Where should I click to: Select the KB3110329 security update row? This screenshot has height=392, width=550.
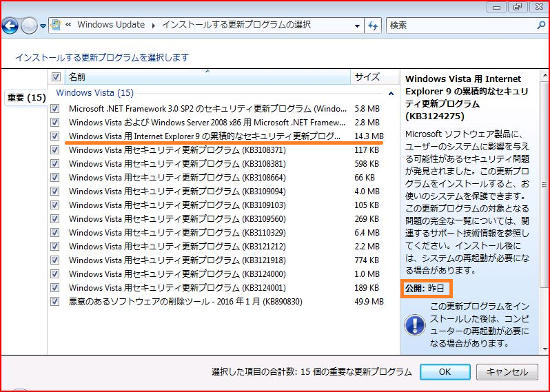point(223,232)
